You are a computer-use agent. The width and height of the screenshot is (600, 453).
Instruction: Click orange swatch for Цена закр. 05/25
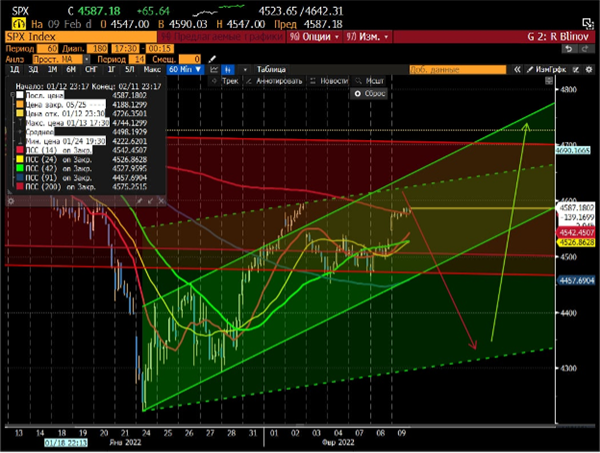click(20, 104)
